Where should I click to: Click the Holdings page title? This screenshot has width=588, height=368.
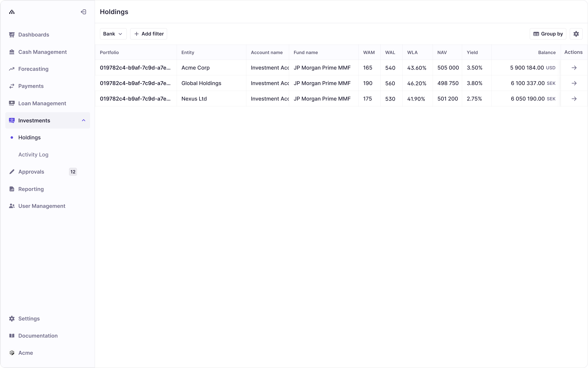tap(114, 12)
